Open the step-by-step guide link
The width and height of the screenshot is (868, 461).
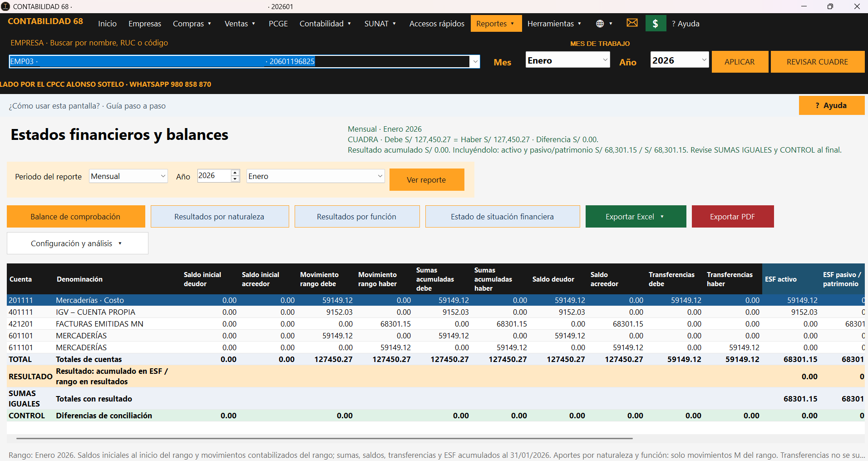click(x=87, y=106)
